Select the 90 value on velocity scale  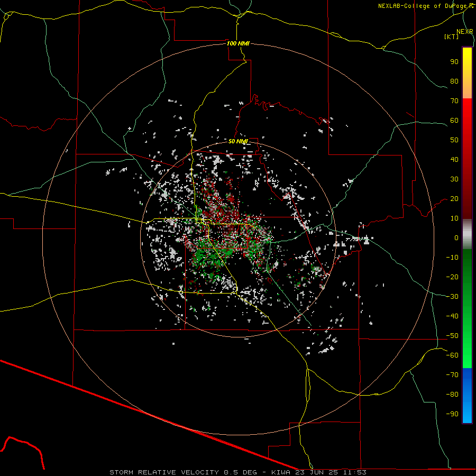point(454,62)
